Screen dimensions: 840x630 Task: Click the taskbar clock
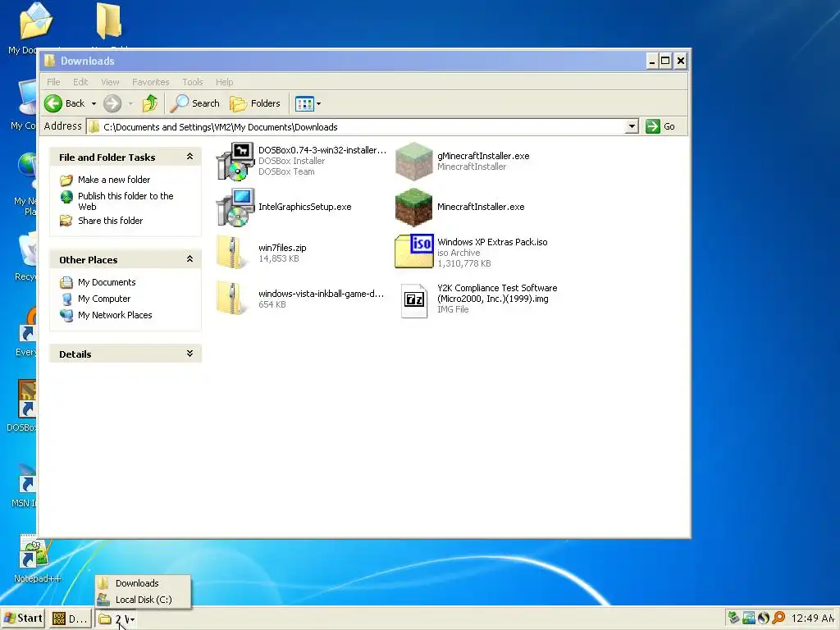point(813,619)
